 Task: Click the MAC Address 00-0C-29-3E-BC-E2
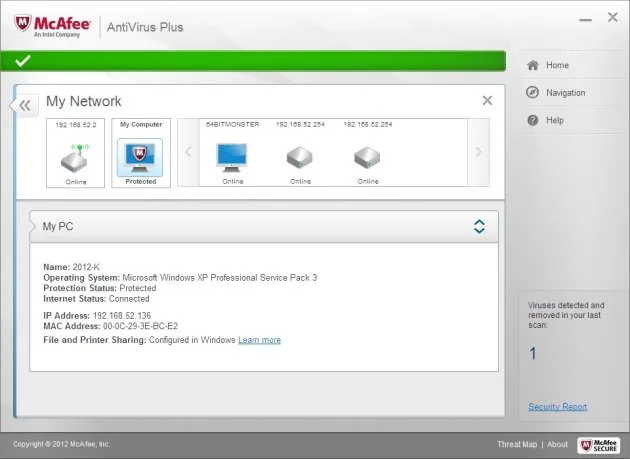tap(140, 326)
